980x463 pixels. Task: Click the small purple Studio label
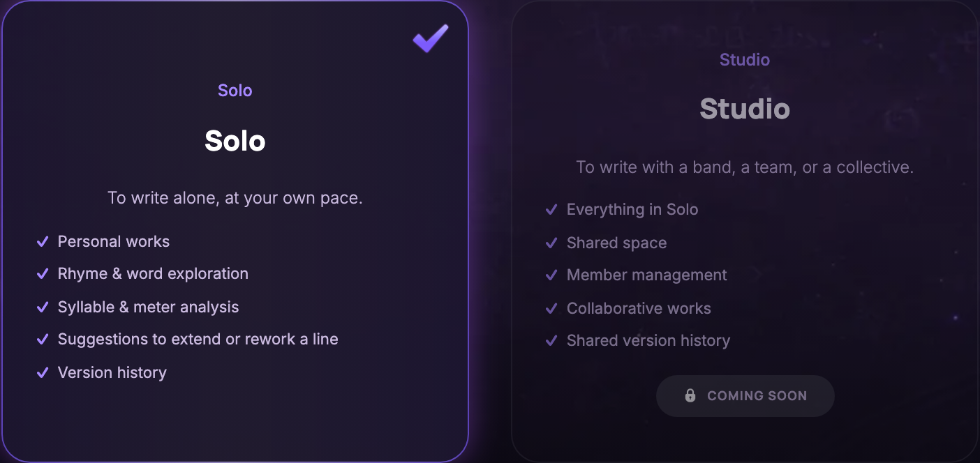pos(745,59)
